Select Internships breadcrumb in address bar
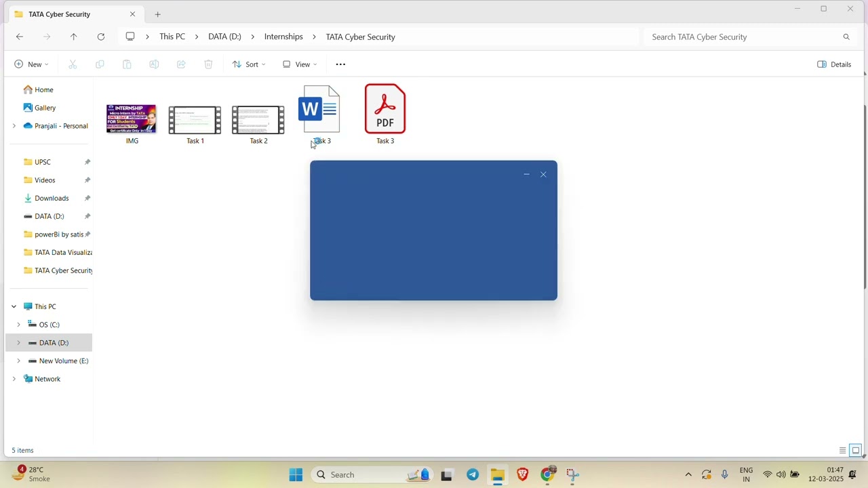Viewport: 868px width, 488px height. coord(283,37)
